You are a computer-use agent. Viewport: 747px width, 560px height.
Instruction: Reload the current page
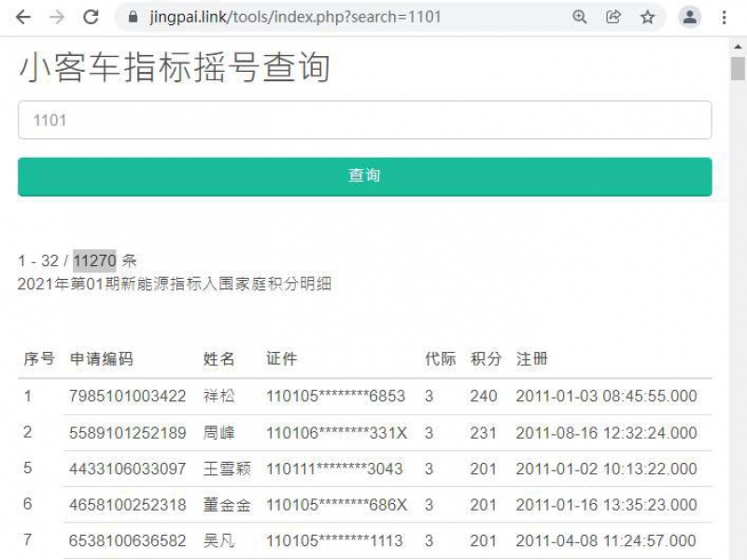pyautogui.click(x=91, y=17)
